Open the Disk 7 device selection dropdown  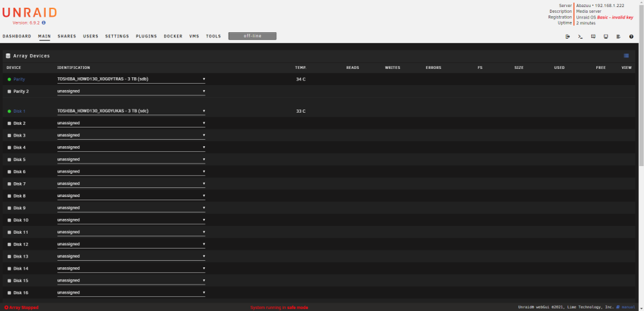pos(131,184)
